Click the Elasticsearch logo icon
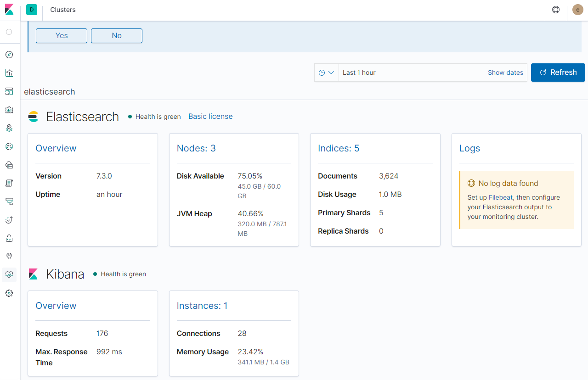The image size is (588, 380). pos(33,117)
